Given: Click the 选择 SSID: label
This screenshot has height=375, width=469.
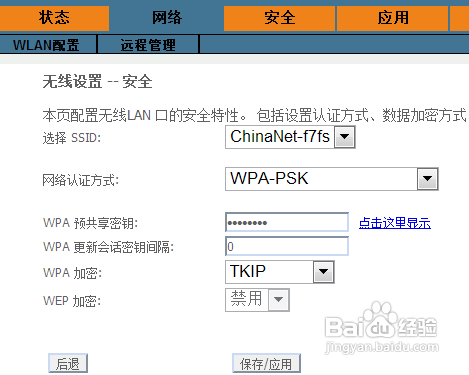Looking at the screenshot, I should pos(72,137).
